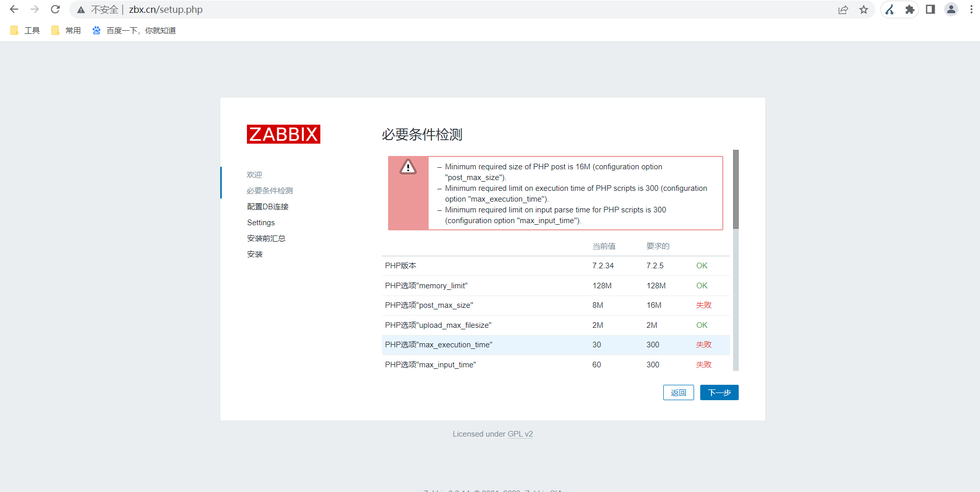This screenshot has height=492, width=980.
Task: Click the requirements list scrollbar thumb
Action: 736,189
